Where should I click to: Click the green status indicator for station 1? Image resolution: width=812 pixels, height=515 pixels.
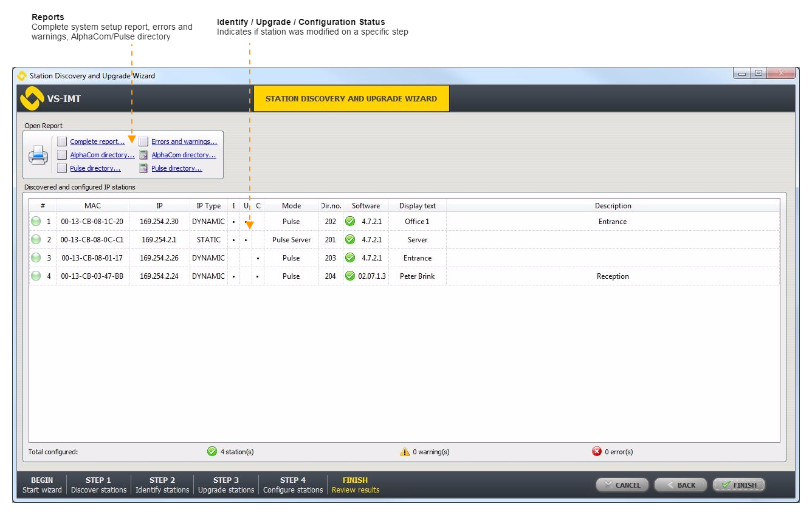36,222
